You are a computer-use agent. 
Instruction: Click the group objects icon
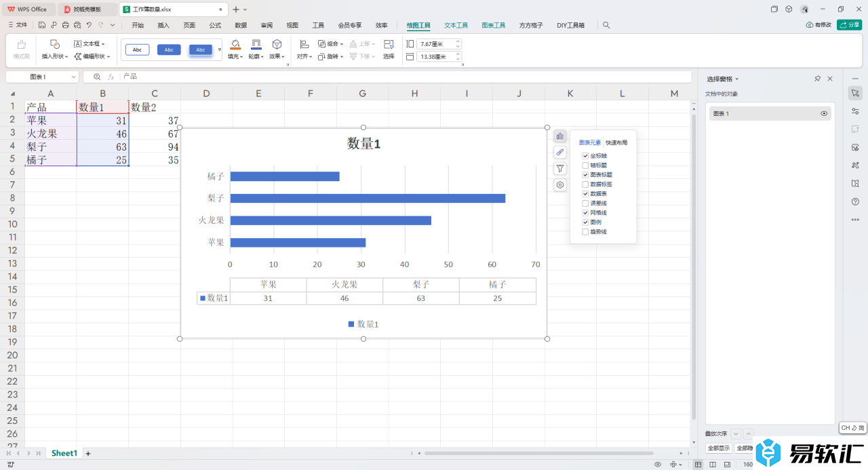click(x=322, y=43)
